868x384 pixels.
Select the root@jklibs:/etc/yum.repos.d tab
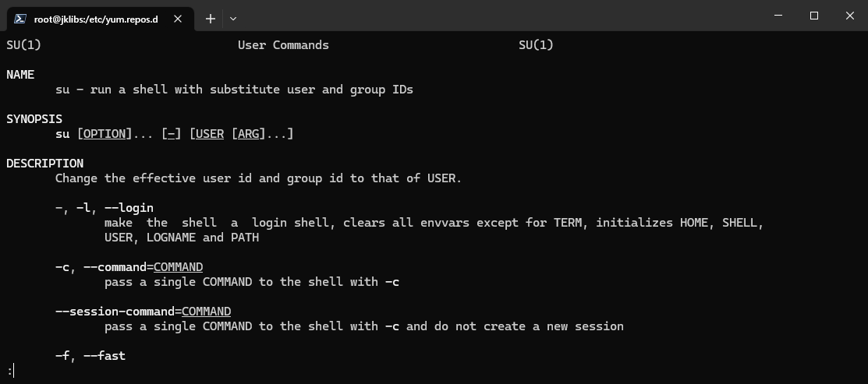click(95, 19)
